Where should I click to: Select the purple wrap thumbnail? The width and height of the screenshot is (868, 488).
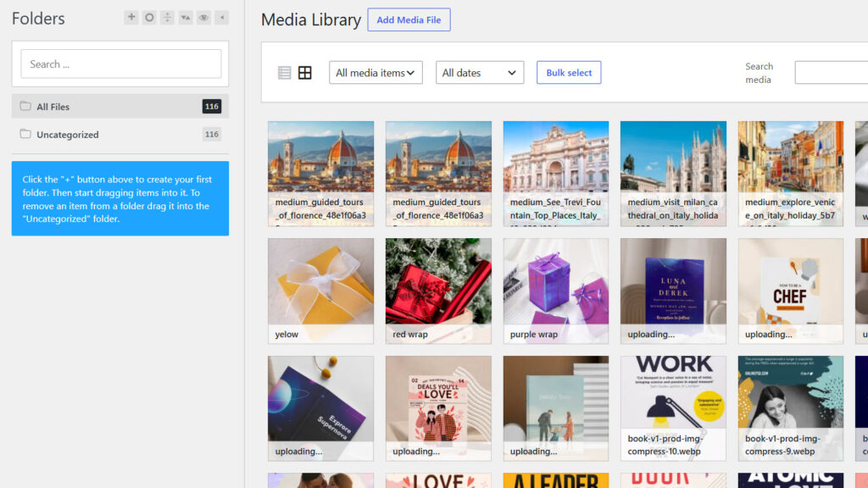tap(556, 291)
